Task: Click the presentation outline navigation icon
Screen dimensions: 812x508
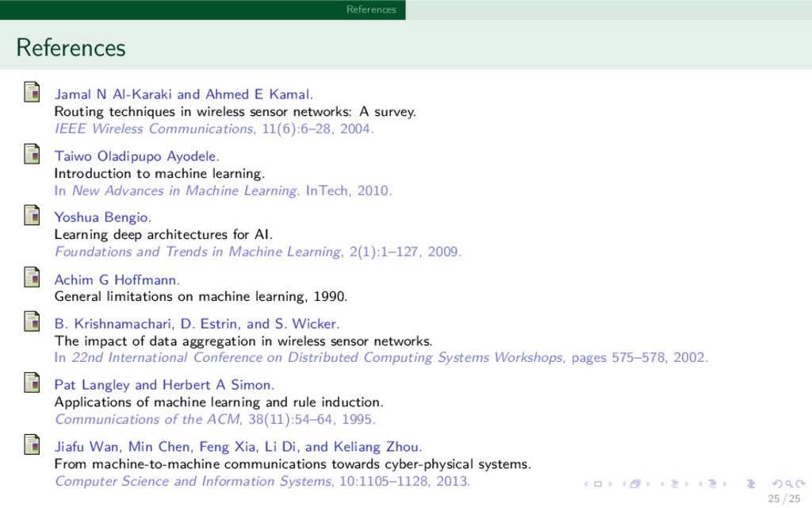Action: coord(751,483)
